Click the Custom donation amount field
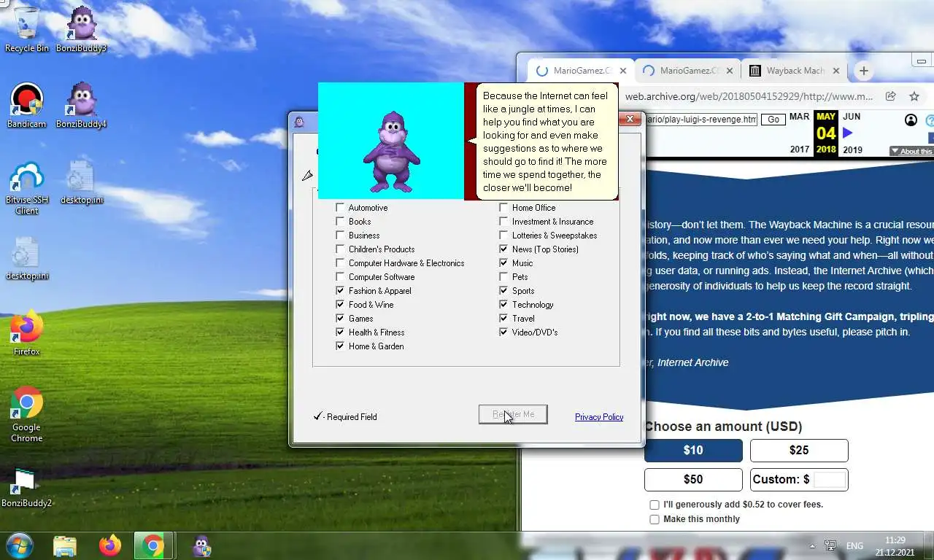This screenshot has width=934, height=560. (x=830, y=480)
